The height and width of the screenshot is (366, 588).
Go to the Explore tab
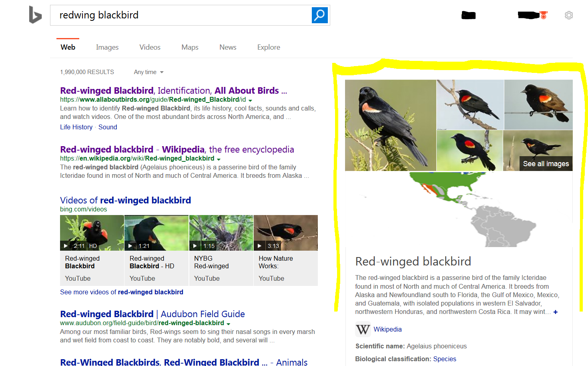(269, 47)
